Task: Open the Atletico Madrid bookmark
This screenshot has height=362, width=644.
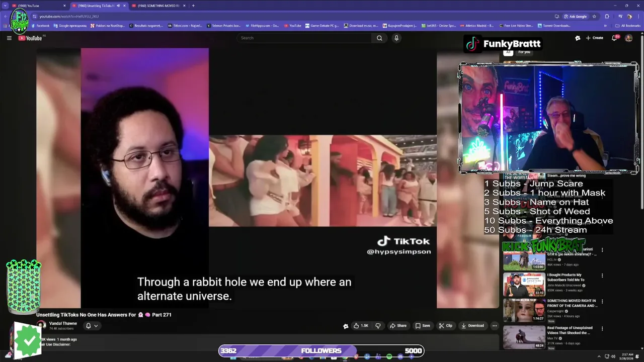Action: coord(477,26)
